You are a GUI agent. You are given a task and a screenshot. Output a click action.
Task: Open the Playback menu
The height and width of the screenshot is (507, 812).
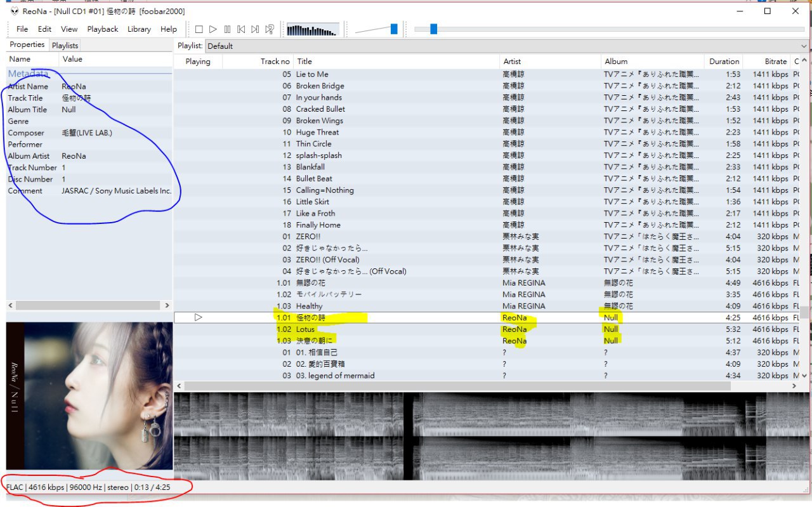(103, 29)
